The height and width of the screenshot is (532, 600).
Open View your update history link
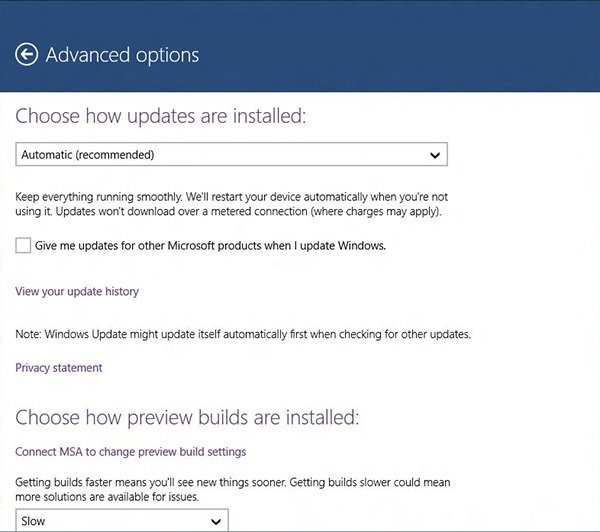pos(77,292)
